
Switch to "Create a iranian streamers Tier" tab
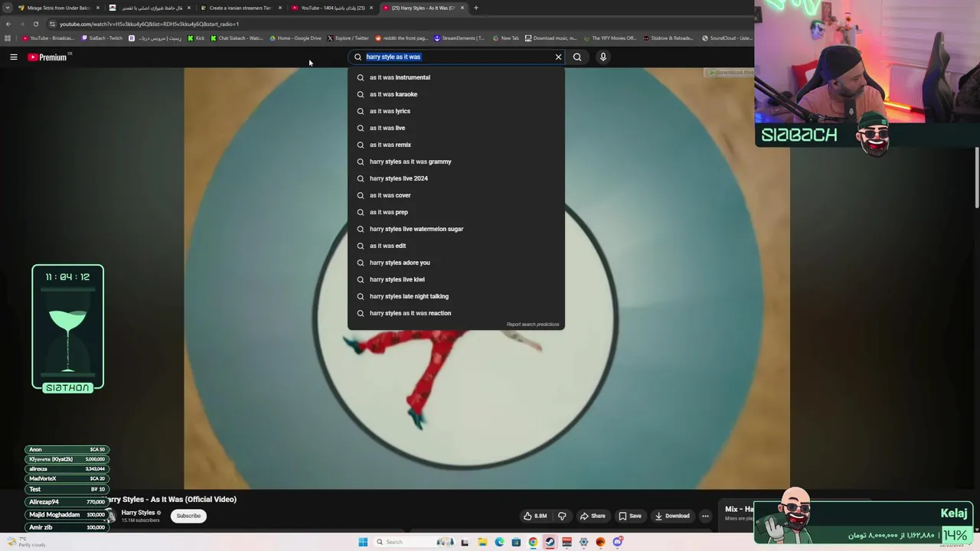[x=240, y=8]
